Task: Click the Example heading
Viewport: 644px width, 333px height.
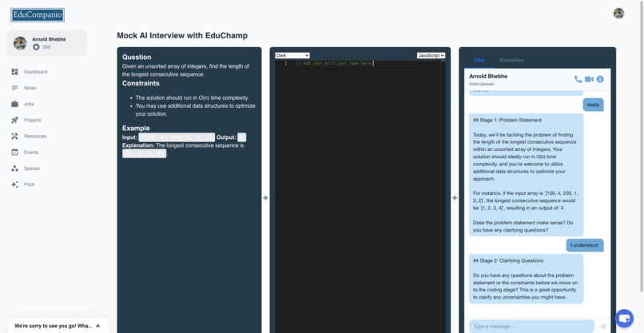Action: 136,128
